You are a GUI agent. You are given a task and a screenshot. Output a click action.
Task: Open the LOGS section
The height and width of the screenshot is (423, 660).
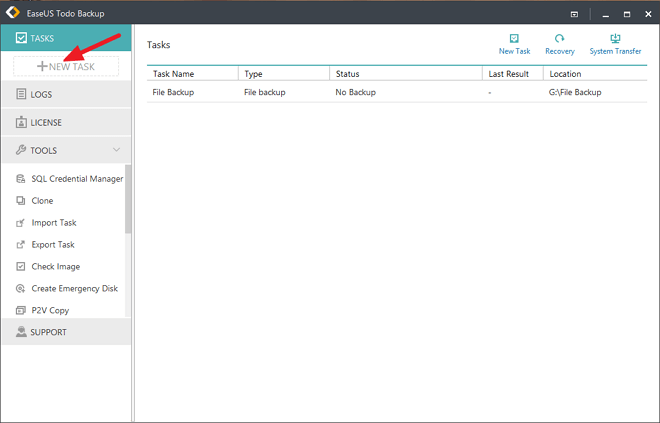[x=66, y=94]
